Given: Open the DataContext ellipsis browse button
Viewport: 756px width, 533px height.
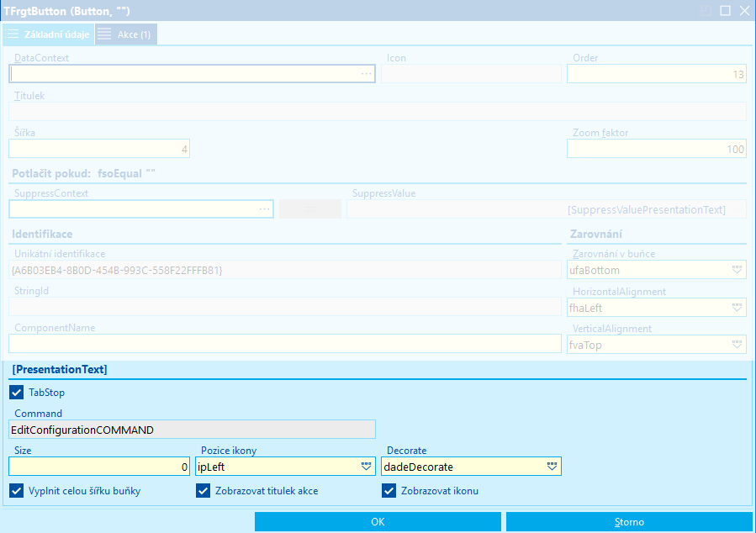Looking at the screenshot, I should pos(367,74).
